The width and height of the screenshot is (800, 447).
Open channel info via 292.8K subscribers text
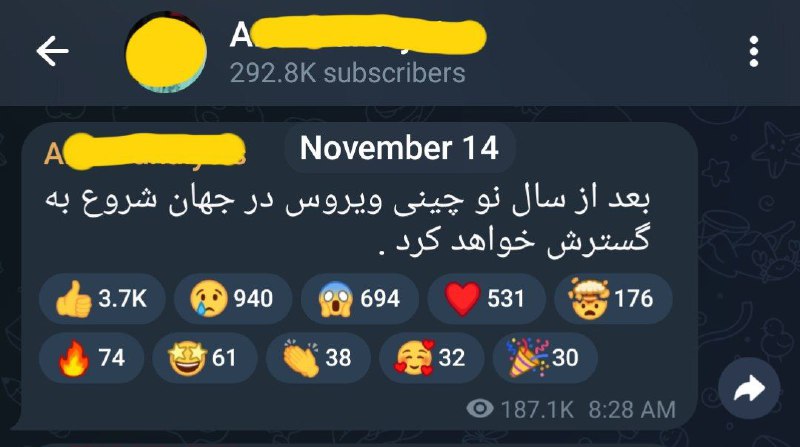[x=347, y=73]
